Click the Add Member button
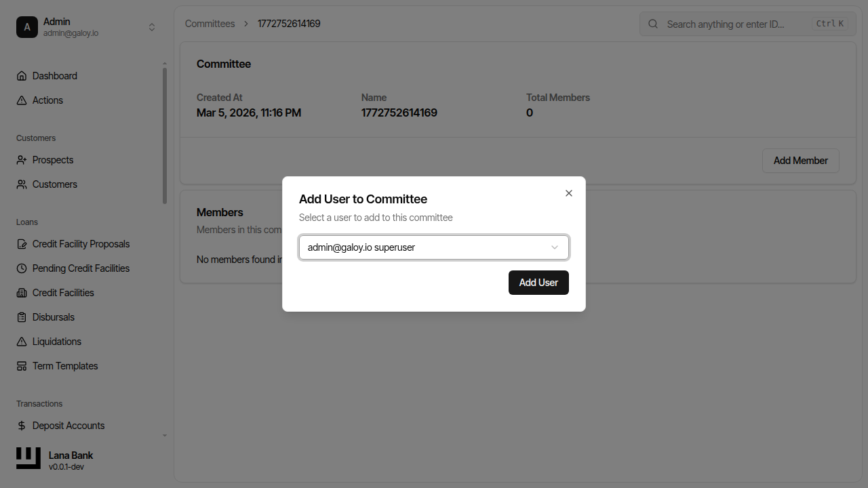 (800, 161)
